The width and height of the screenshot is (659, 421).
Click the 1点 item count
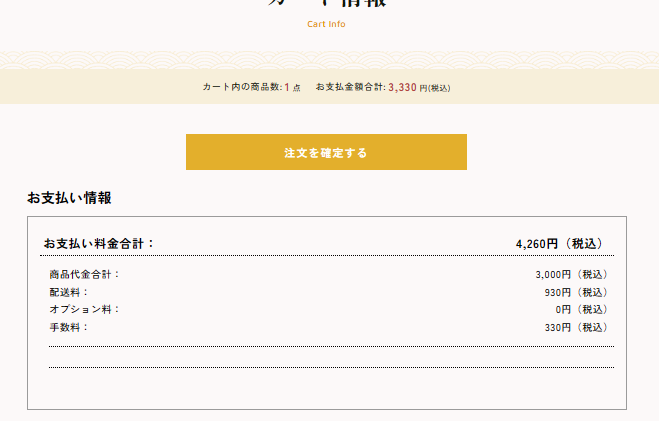[x=292, y=87]
